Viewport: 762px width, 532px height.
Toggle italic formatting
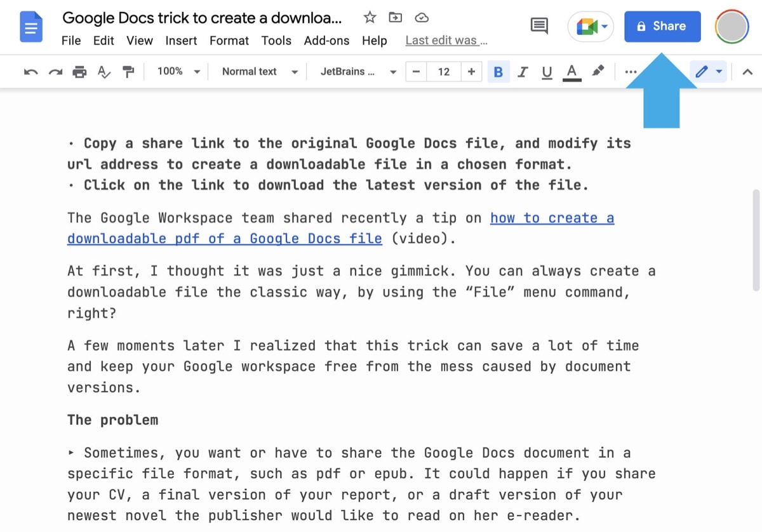pyautogui.click(x=523, y=71)
